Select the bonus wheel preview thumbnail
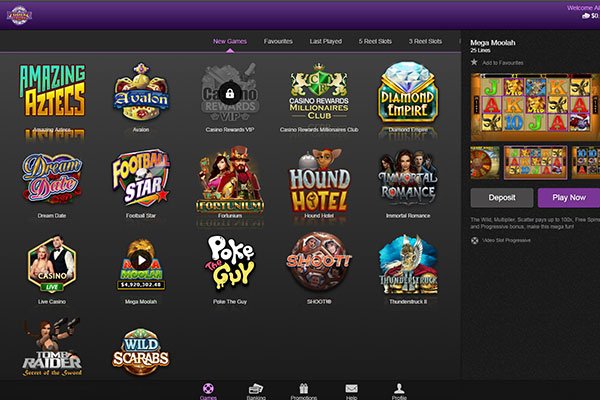Screen dimensions: 600x400 (x=485, y=162)
